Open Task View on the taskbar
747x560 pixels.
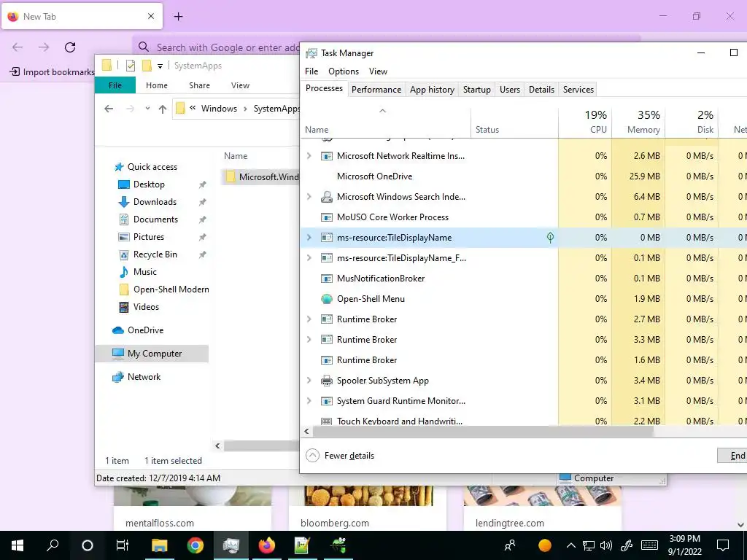pos(123,545)
